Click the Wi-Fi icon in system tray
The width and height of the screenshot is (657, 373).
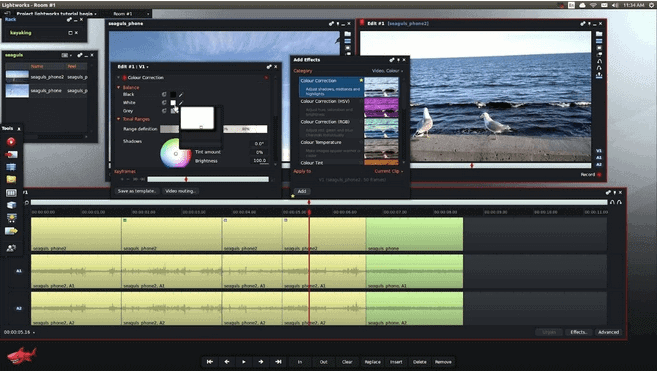point(593,5)
